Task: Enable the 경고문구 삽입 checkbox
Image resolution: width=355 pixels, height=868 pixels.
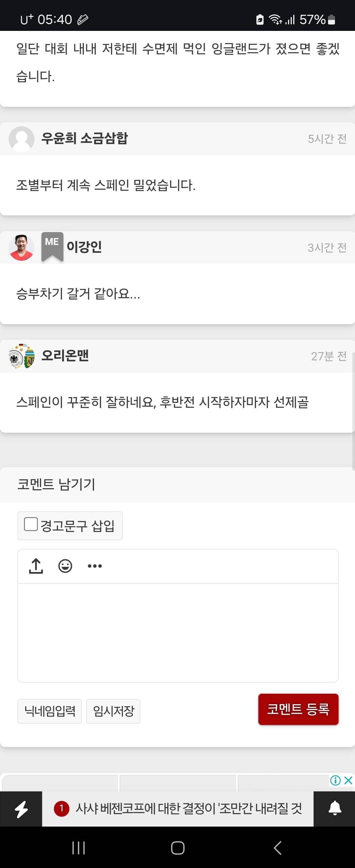Action: (x=31, y=524)
